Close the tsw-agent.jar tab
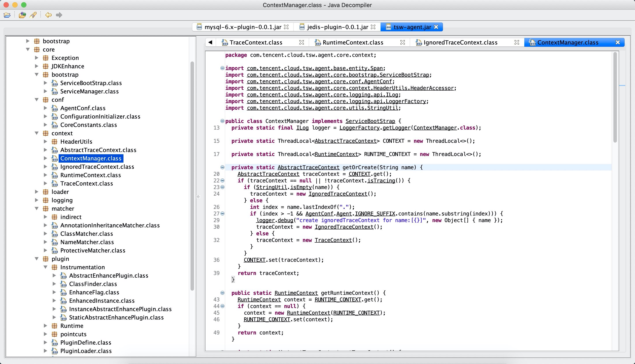This screenshot has width=635, height=364. [436, 27]
